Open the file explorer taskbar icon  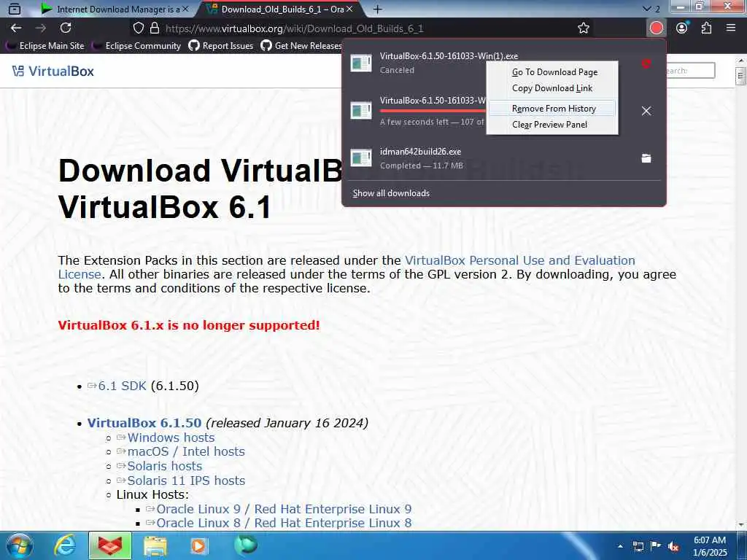[155, 545]
